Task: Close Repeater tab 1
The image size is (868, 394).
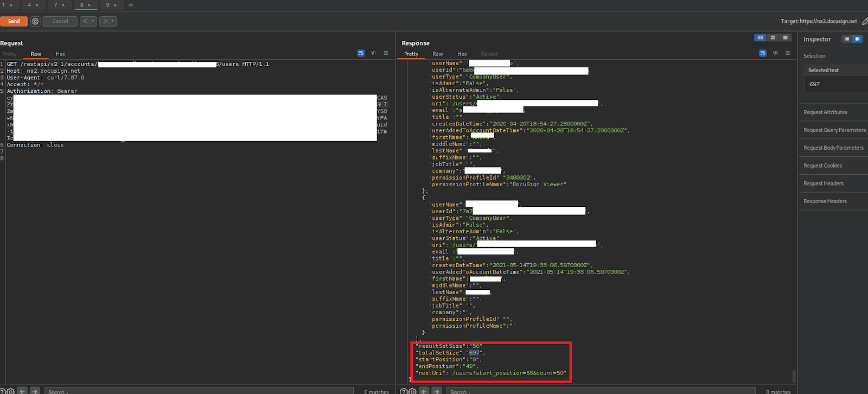Action: (11, 5)
